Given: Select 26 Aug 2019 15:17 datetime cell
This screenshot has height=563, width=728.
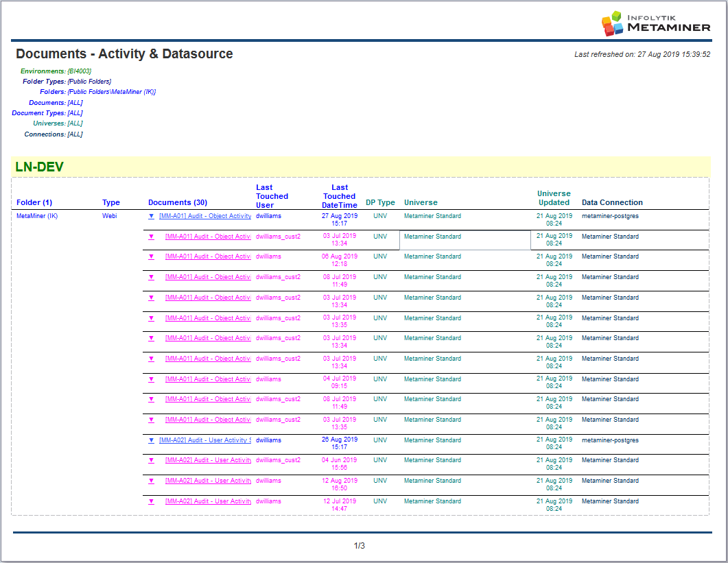Looking at the screenshot, I should tap(340, 443).
